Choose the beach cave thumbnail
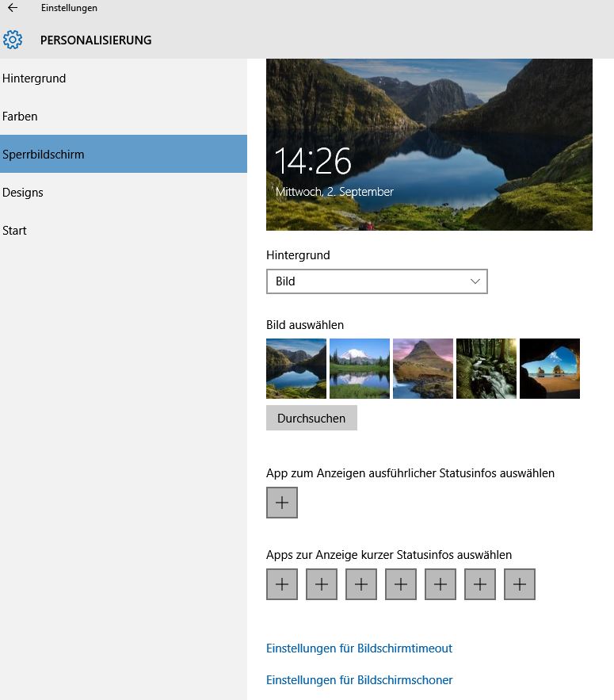614x700 pixels. (x=550, y=369)
